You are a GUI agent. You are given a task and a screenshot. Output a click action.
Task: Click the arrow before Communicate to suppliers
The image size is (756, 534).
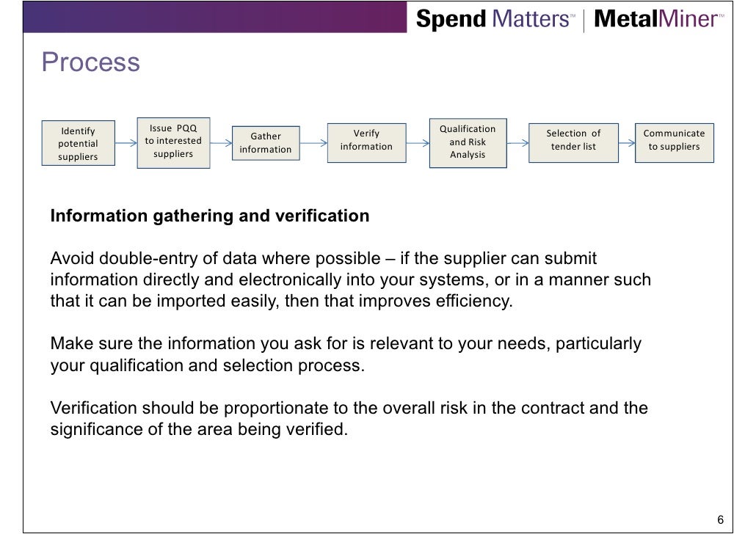click(627, 142)
